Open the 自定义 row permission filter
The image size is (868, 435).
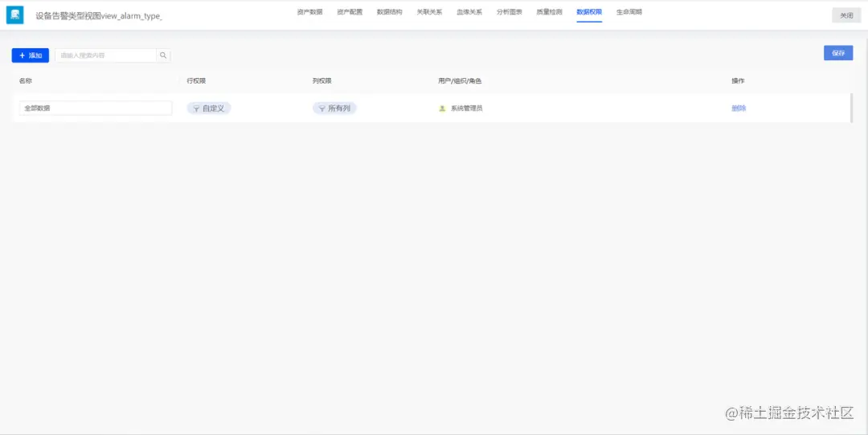pyautogui.click(x=209, y=109)
